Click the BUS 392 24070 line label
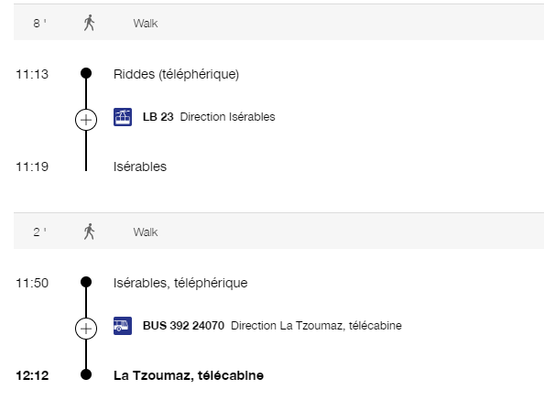Screen dimensions: 544x420 pos(184,326)
